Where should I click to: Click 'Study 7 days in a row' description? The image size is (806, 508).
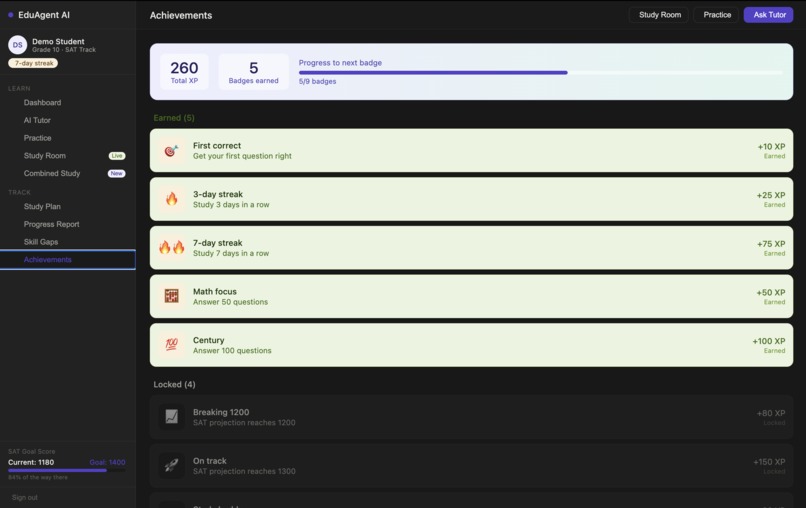tap(231, 253)
